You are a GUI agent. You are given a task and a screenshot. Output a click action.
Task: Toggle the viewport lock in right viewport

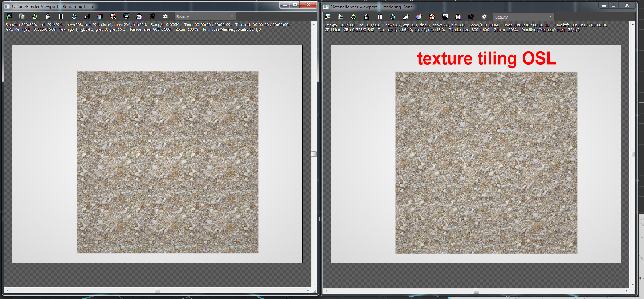point(367,17)
